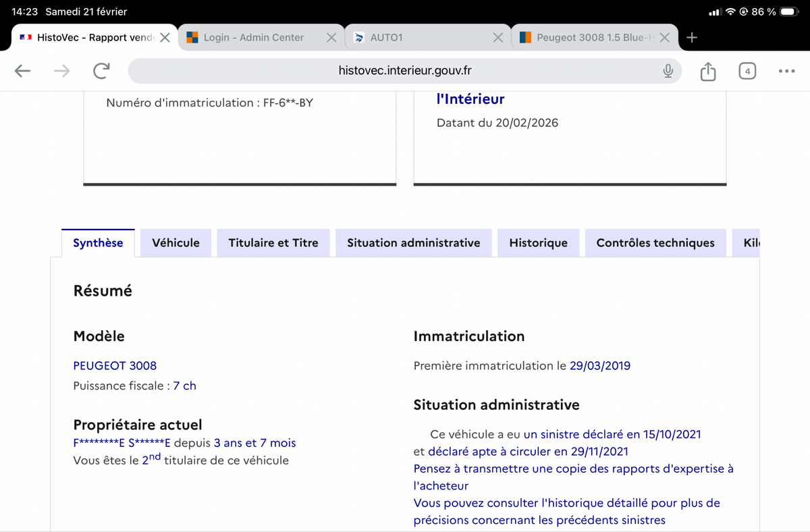
Task: Click the Datant du 20/02/2026 text
Action: pyautogui.click(x=497, y=123)
